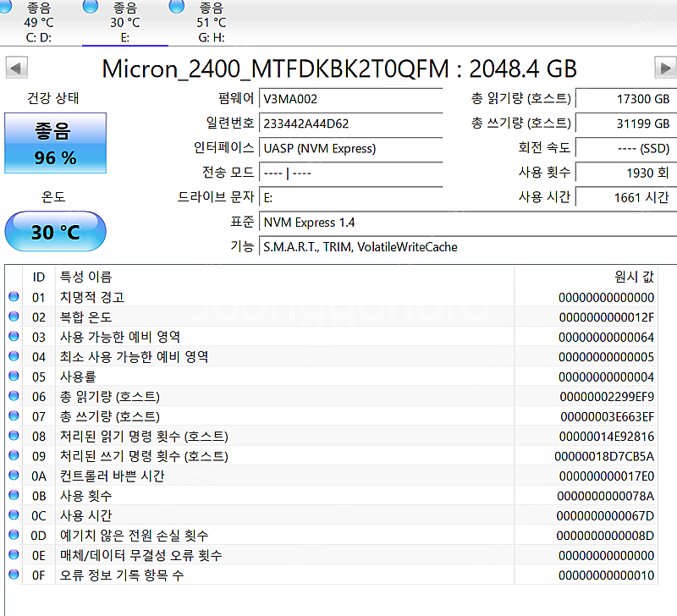Click the blue status icon for 사용률
677x616 pixels.
14,377
